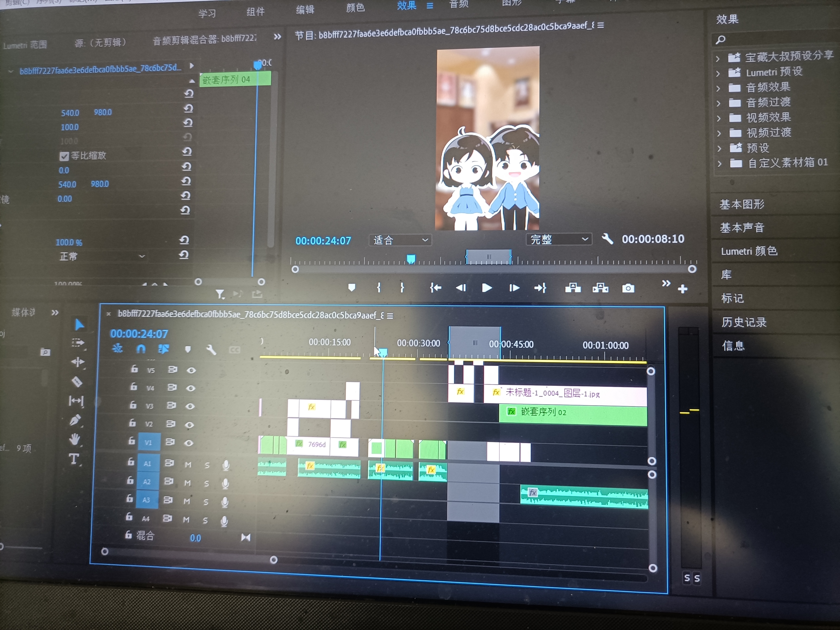Click the Program monitor playhead marker
This screenshot has height=630, width=840.
[411, 259]
